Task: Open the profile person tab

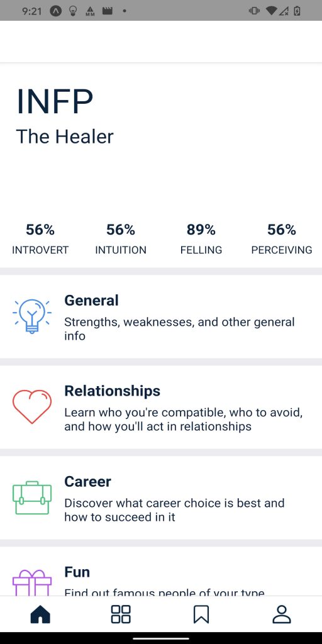Action: [282, 614]
